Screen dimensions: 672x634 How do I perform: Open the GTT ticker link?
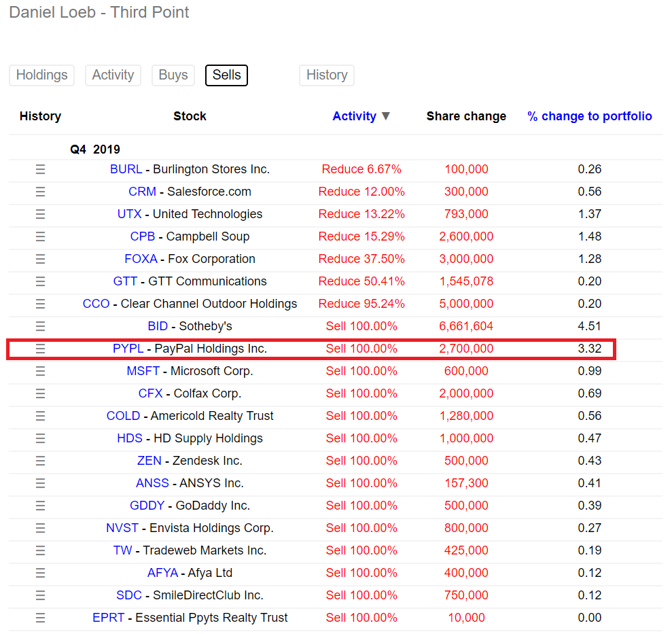[x=125, y=281]
